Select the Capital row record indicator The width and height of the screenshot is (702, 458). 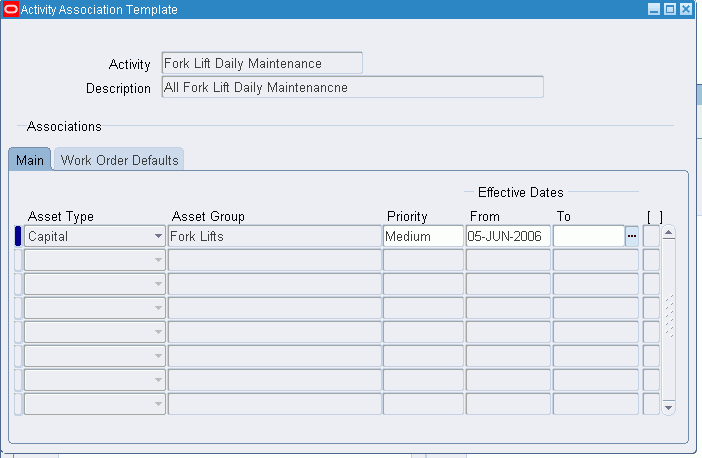pyautogui.click(x=18, y=236)
